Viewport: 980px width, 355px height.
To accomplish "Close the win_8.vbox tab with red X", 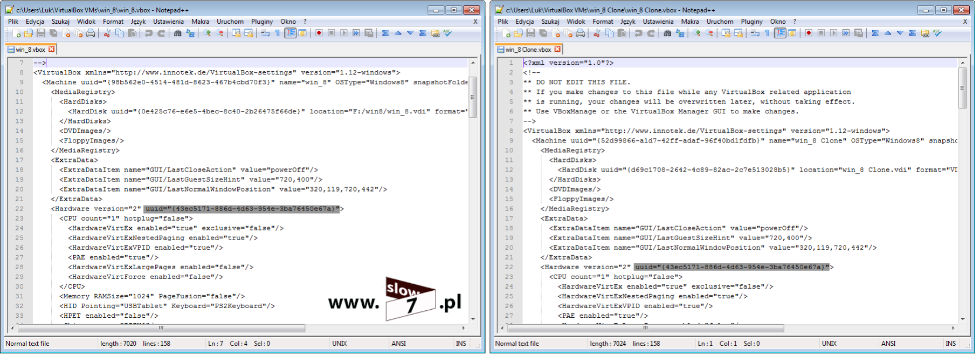I will click(x=52, y=49).
